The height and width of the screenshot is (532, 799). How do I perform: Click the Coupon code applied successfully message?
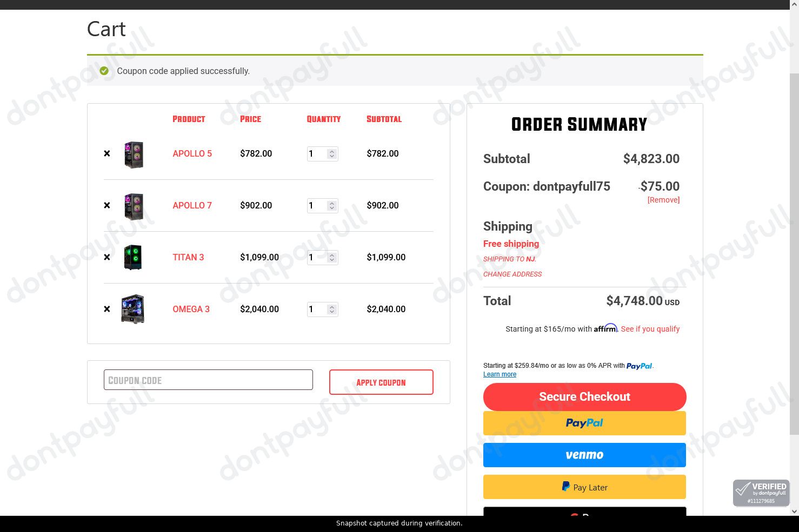pos(183,71)
